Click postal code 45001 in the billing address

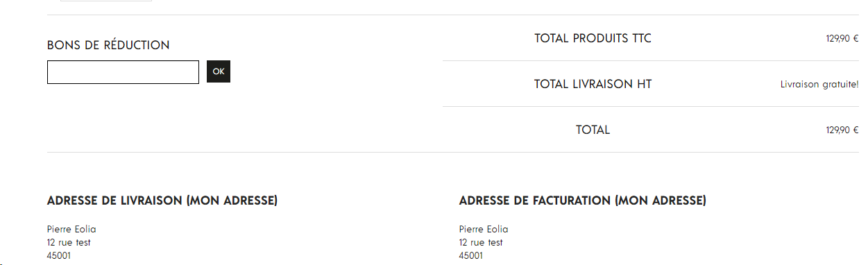click(471, 256)
